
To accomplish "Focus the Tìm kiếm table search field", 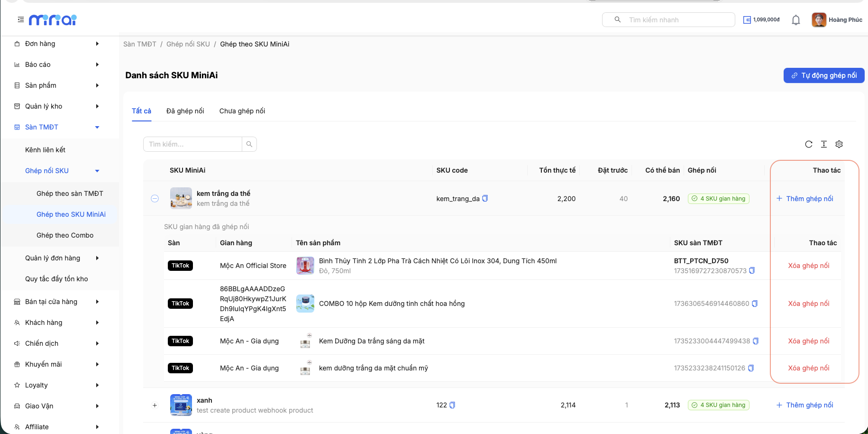I will coord(192,144).
